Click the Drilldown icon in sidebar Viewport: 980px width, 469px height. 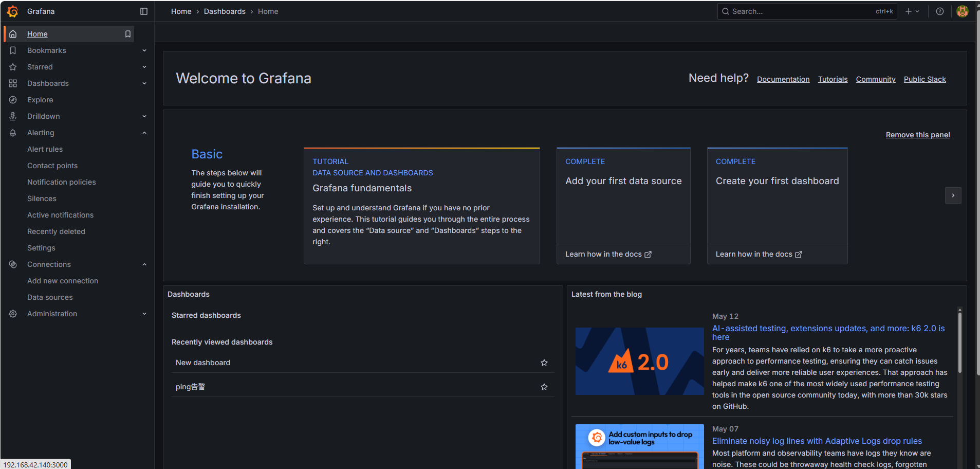pos(13,116)
